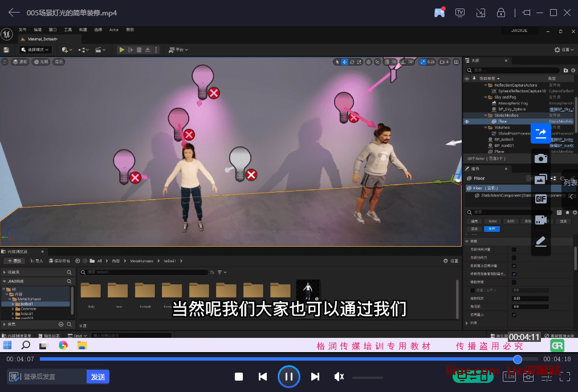The height and width of the screenshot is (392, 578).
Task: Toggle the player lock padlock icon
Action: click(501, 13)
